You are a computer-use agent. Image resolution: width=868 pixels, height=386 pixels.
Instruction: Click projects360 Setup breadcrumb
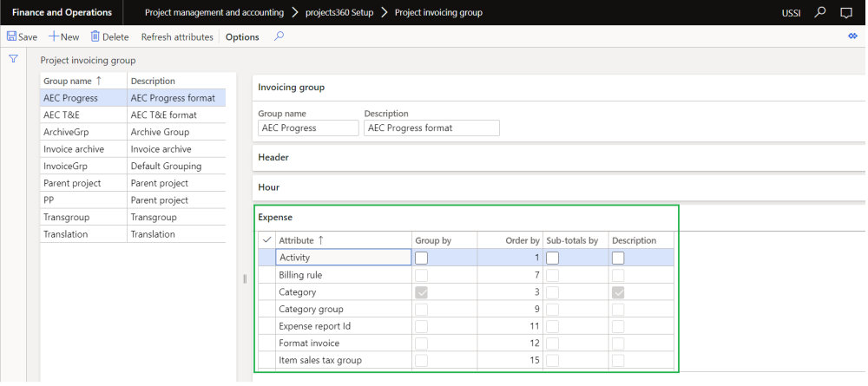click(x=344, y=13)
